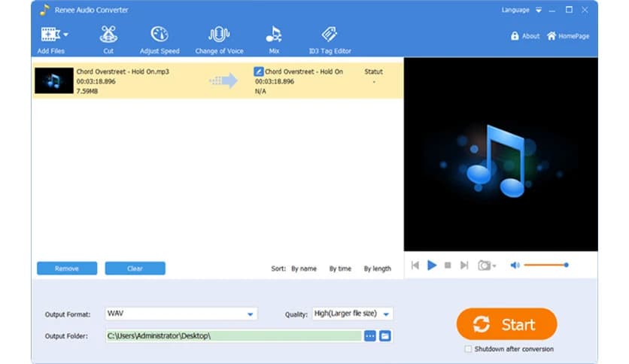
Task: Remove the selected file
Action: [x=67, y=268]
